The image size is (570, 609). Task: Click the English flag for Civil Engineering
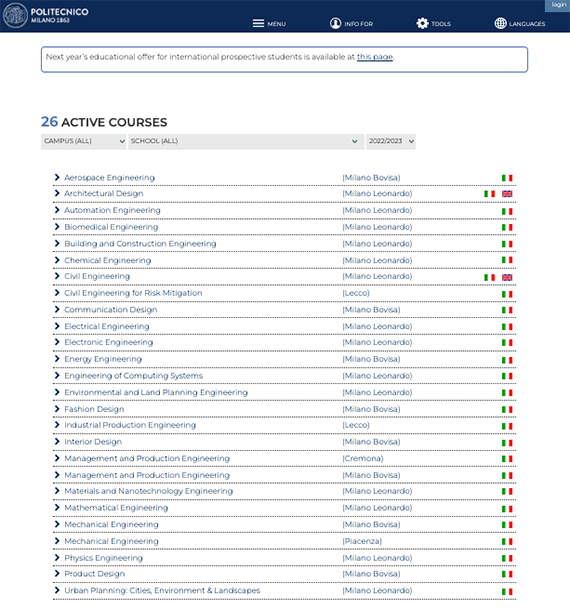pos(507,277)
